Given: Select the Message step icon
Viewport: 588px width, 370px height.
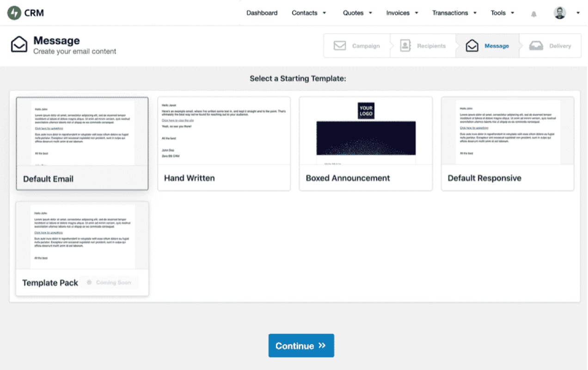Looking at the screenshot, I should click(x=472, y=46).
